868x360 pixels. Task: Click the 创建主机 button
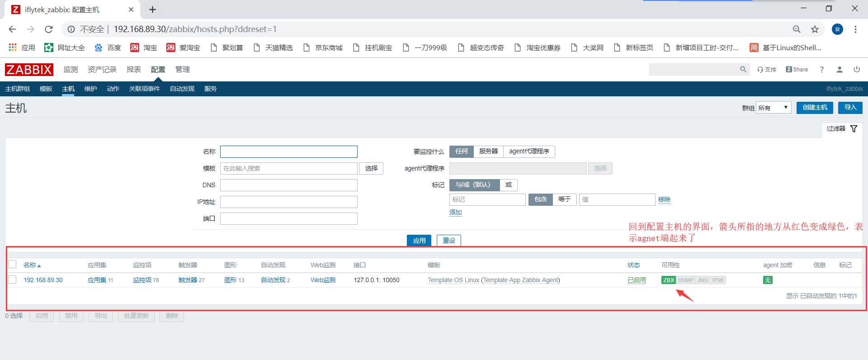tap(815, 108)
